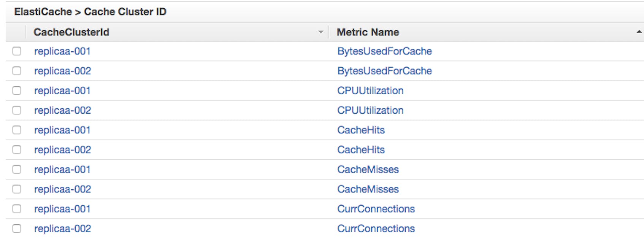Screen dimensions: 644x238
Task: Enable the checkbox on the replicaa-001 CacheHits row
Action: 17,130
